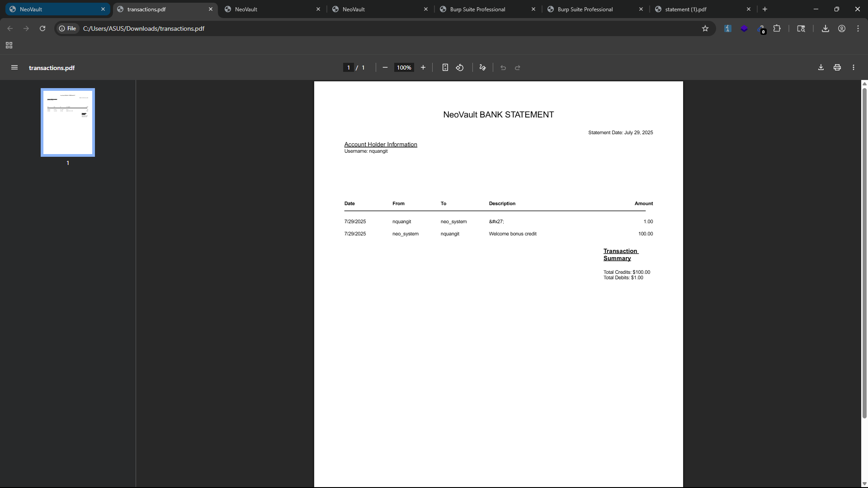868x488 pixels.
Task: Open the Extensions puzzle icon
Action: (x=777, y=28)
